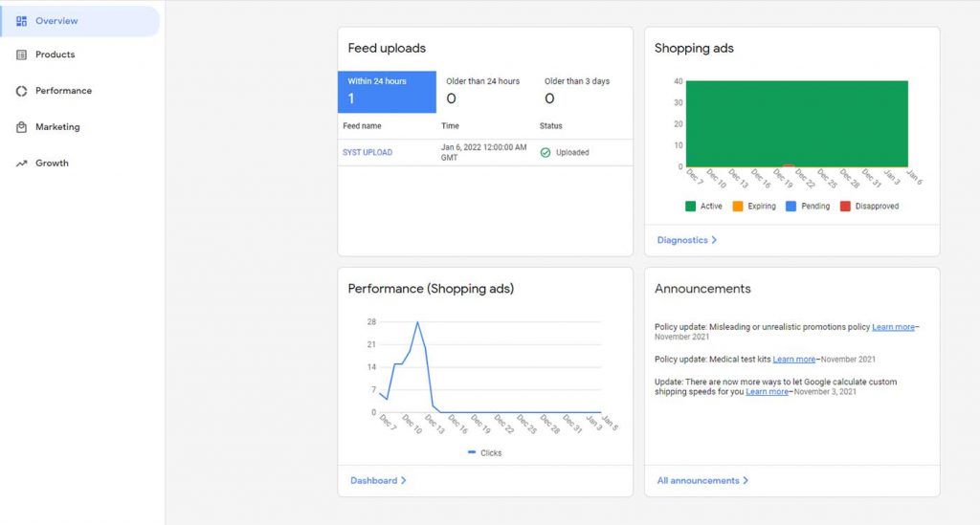Open the Diagnostics link
The width and height of the screenshot is (980, 525).
[686, 240]
